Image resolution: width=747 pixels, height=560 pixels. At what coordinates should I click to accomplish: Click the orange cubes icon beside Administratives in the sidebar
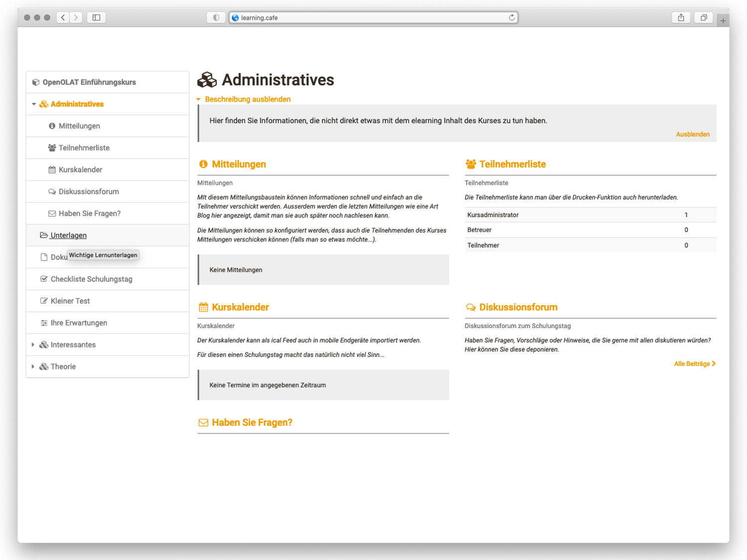pos(44,105)
